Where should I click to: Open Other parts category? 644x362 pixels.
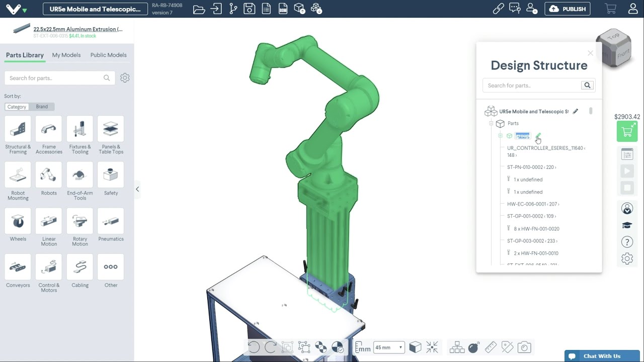pyautogui.click(x=111, y=271)
